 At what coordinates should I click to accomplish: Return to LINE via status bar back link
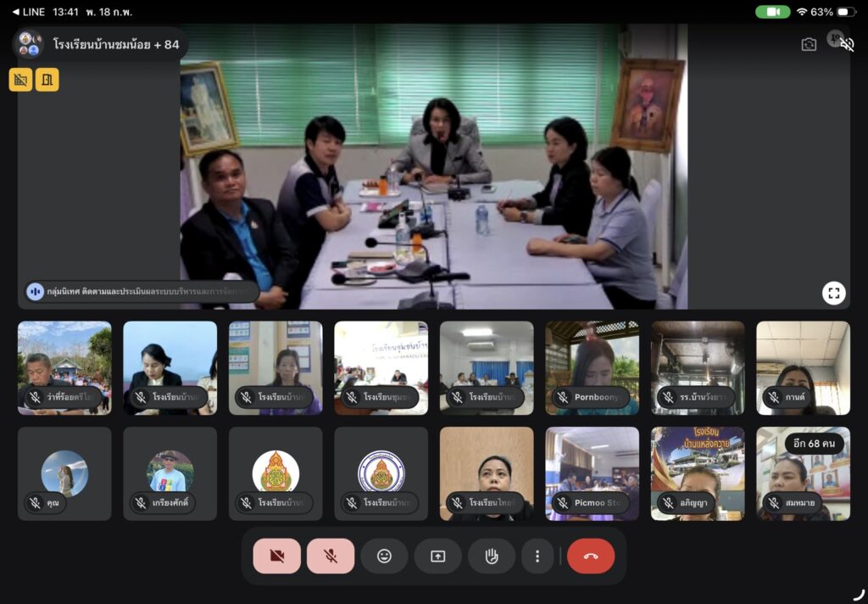[28, 12]
